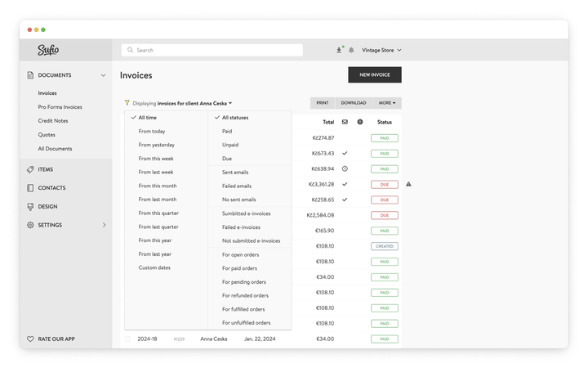Viewport: 588px width, 368px height.
Task: Open All Documents page
Action: click(x=56, y=149)
